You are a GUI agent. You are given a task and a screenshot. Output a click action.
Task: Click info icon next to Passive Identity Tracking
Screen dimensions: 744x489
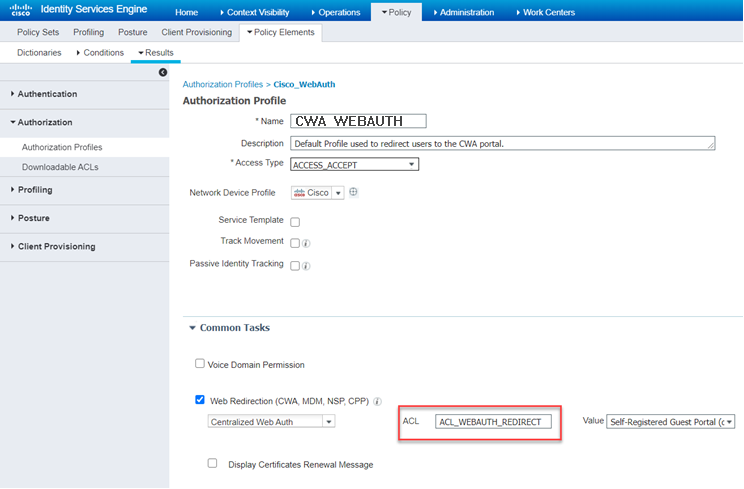307,266
